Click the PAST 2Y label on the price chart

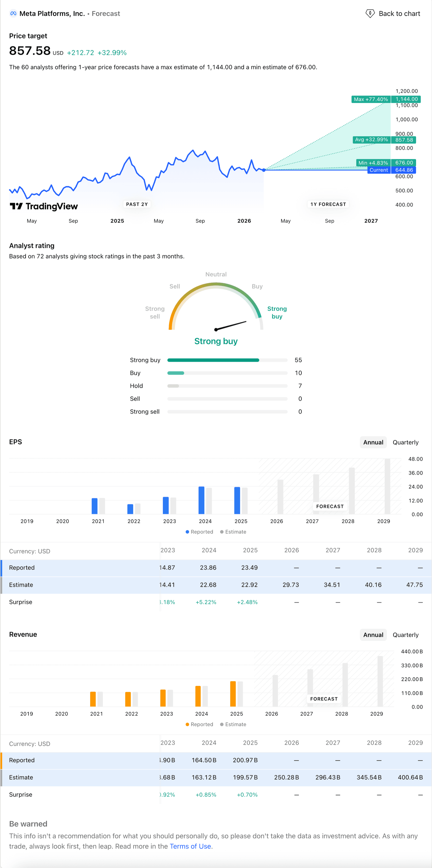[x=137, y=204]
